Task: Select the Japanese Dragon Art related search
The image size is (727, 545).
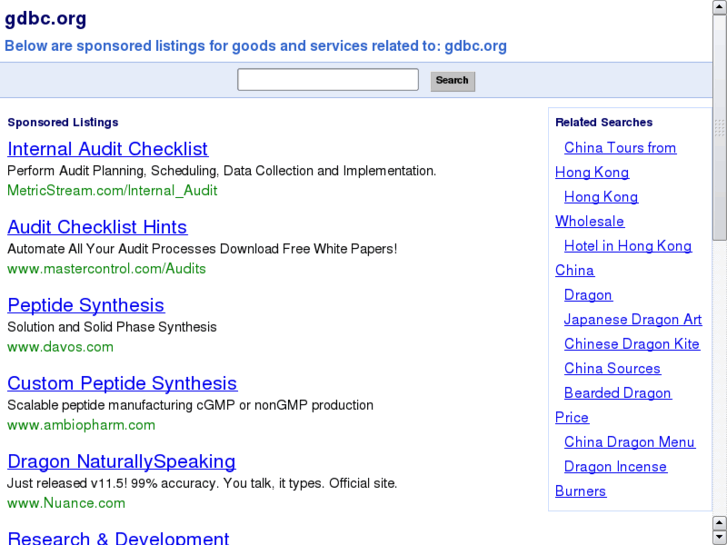Action: [x=632, y=320]
